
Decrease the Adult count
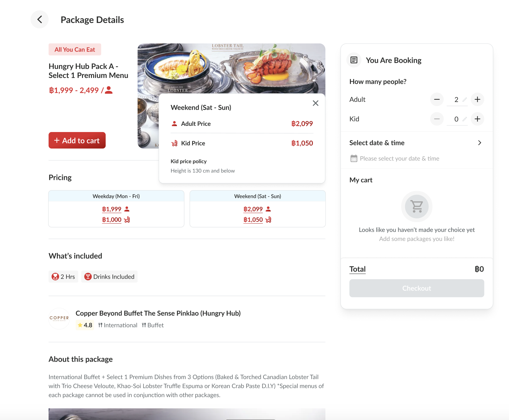tap(437, 99)
